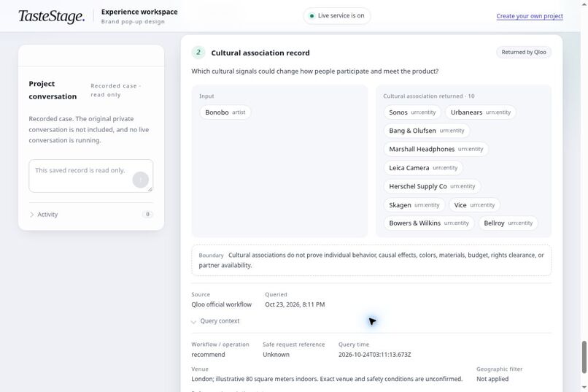
Task: Select the Sonos entity chip
Action: 412,112
